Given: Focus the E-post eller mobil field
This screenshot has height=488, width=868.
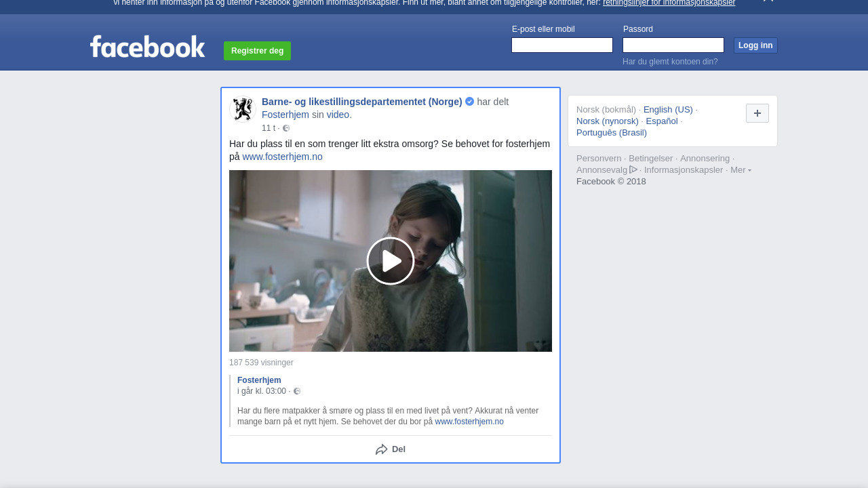Looking at the screenshot, I should coord(562,45).
